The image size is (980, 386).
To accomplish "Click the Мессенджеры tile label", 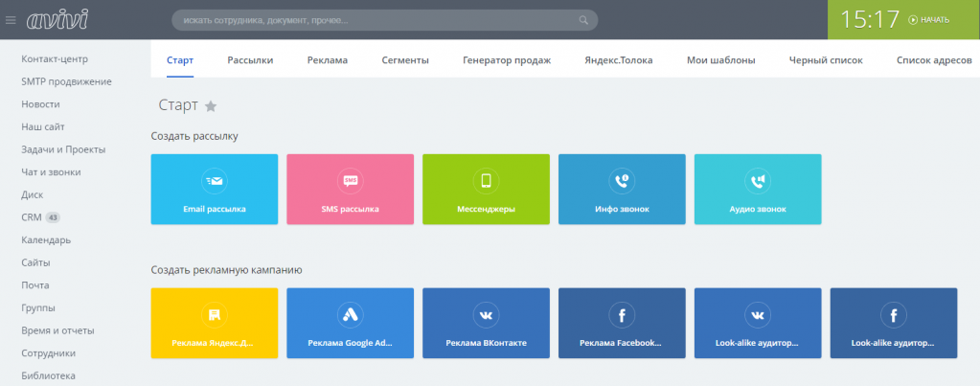I will point(487,209).
